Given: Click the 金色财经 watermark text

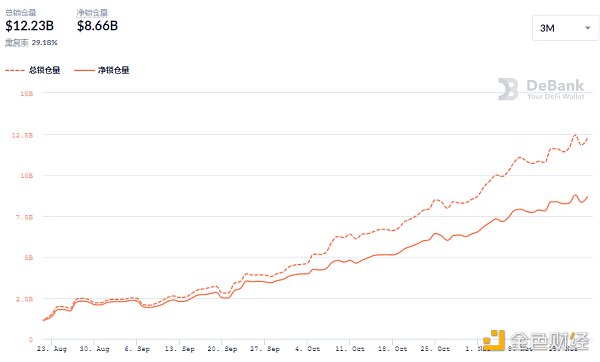Looking at the screenshot, I should tap(549, 341).
